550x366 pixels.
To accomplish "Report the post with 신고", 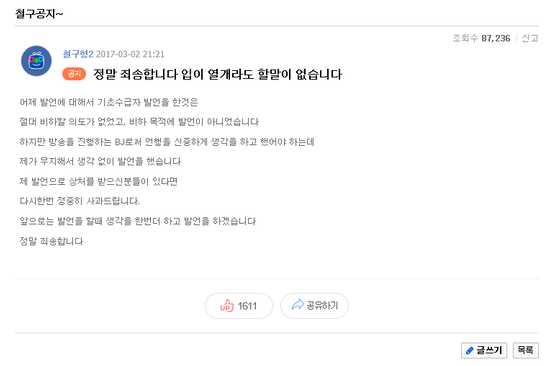I will (530, 38).
